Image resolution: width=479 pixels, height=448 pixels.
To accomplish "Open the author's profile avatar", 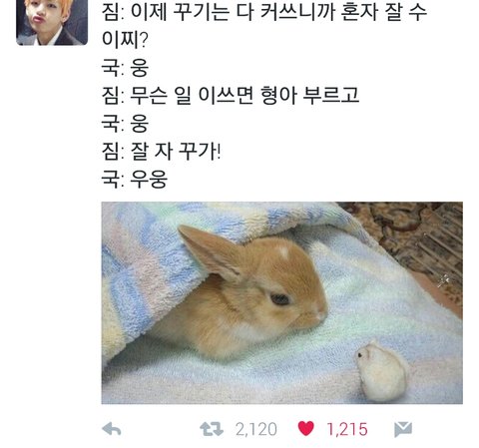I will point(52,22).
